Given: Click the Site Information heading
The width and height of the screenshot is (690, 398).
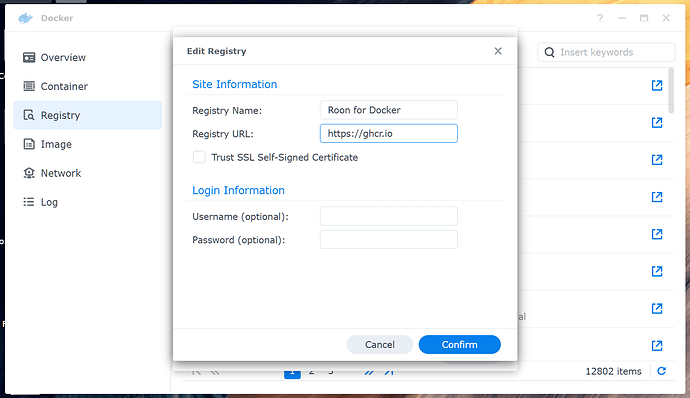Looking at the screenshot, I should tap(235, 84).
